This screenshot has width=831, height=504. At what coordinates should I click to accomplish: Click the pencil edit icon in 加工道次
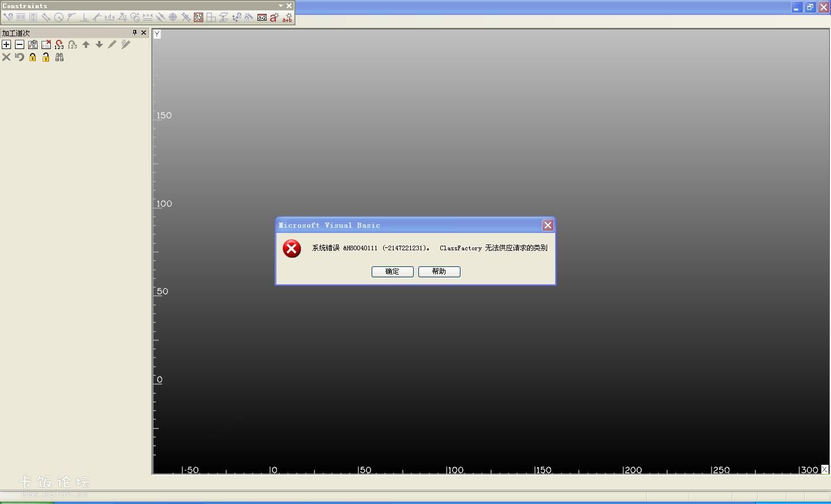[x=113, y=44]
